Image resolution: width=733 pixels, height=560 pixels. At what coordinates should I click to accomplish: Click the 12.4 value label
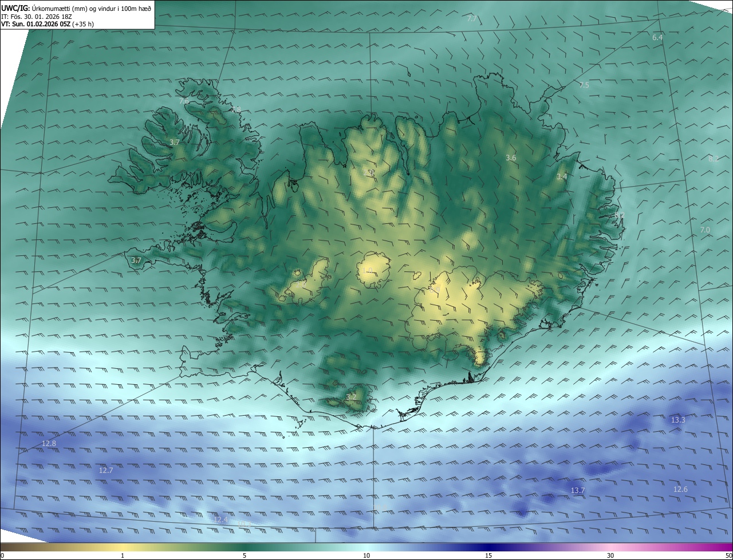(x=220, y=519)
